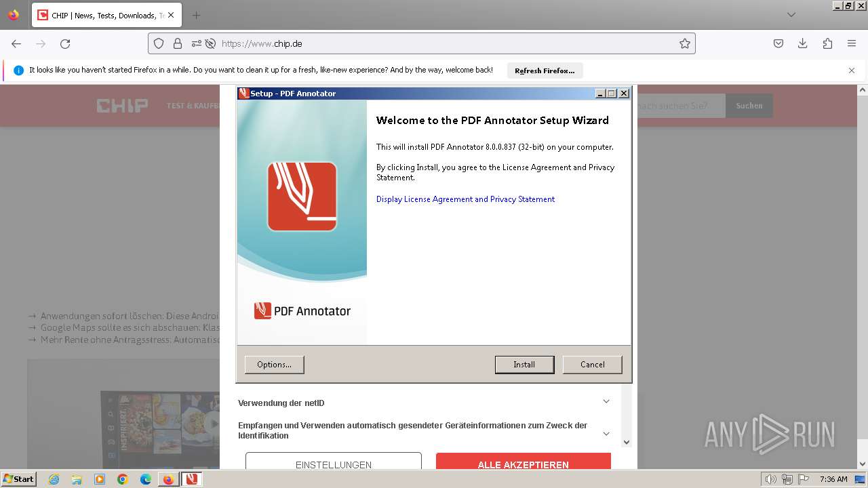Open File Explorer from taskbar
Viewport: 868px width, 488px height.
click(77, 479)
